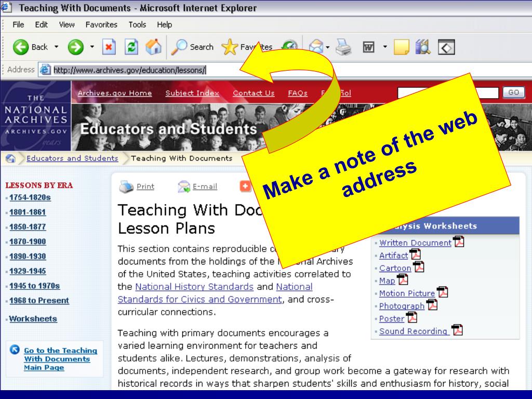Print the page using the toolbar printer icon
Viewport: 532px width, 399px height.
tap(343, 47)
